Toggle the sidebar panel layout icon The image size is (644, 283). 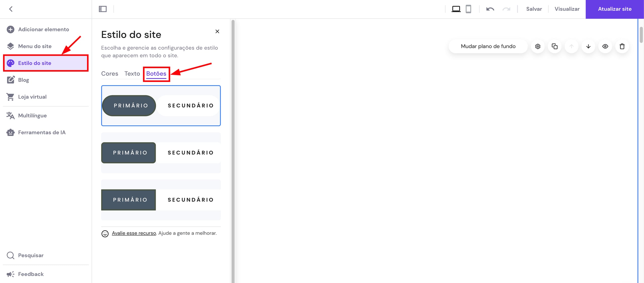pyautogui.click(x=103, y=9)
